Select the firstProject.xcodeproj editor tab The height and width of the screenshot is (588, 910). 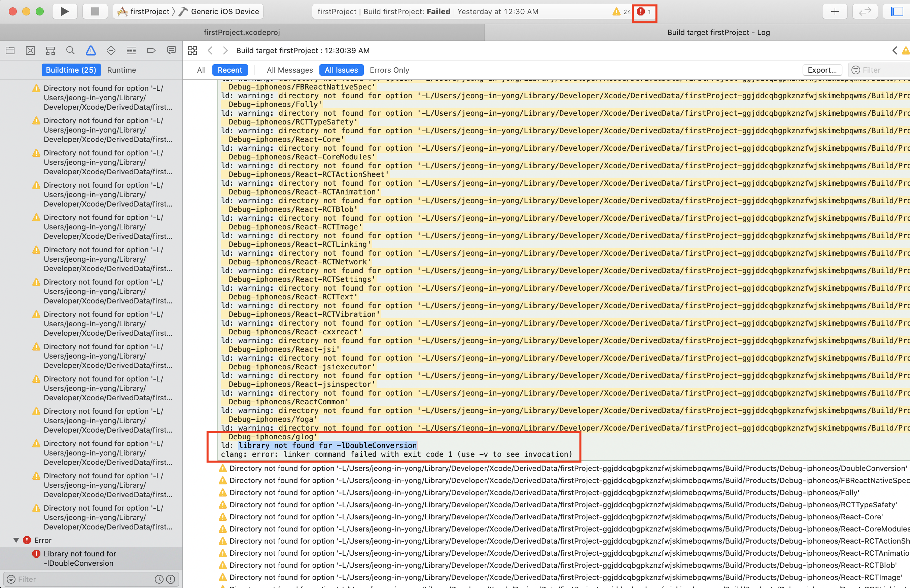pyautogui.click(x=242, y=32)
